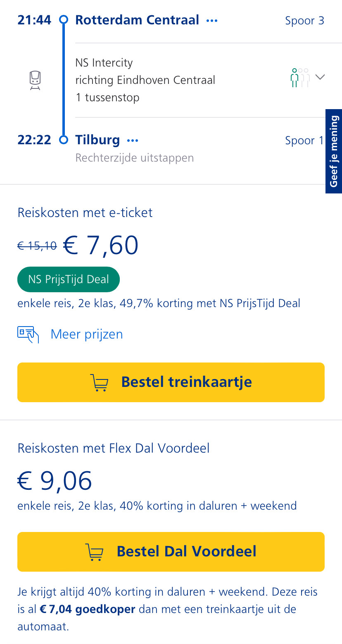Tap the € 9,06 Flex Dal Voordeel price
This screenshot has height=644, width=342.
[x=55, y=481]
